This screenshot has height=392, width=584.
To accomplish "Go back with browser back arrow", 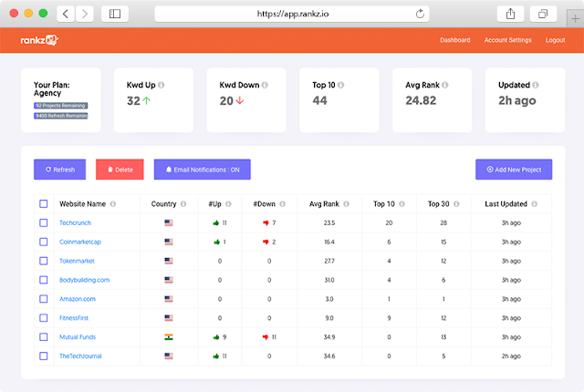I will click(x=66, y=15).
